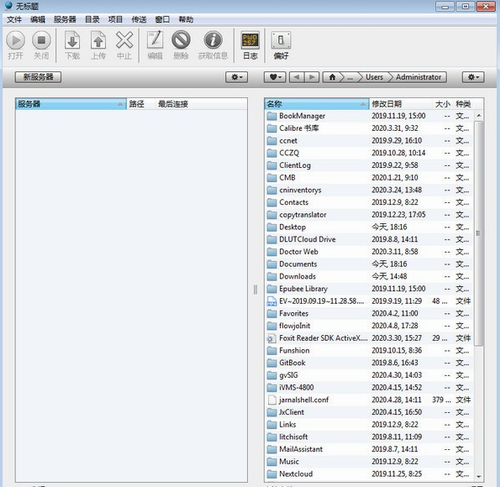Select the Downloads folder
500x487 pixels.
[369, 276]
